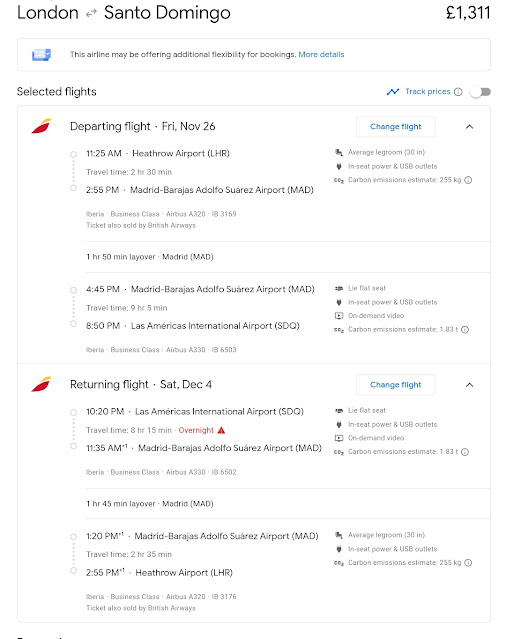Click the Overnight warning triangle icon

click(x=221, y=430)
